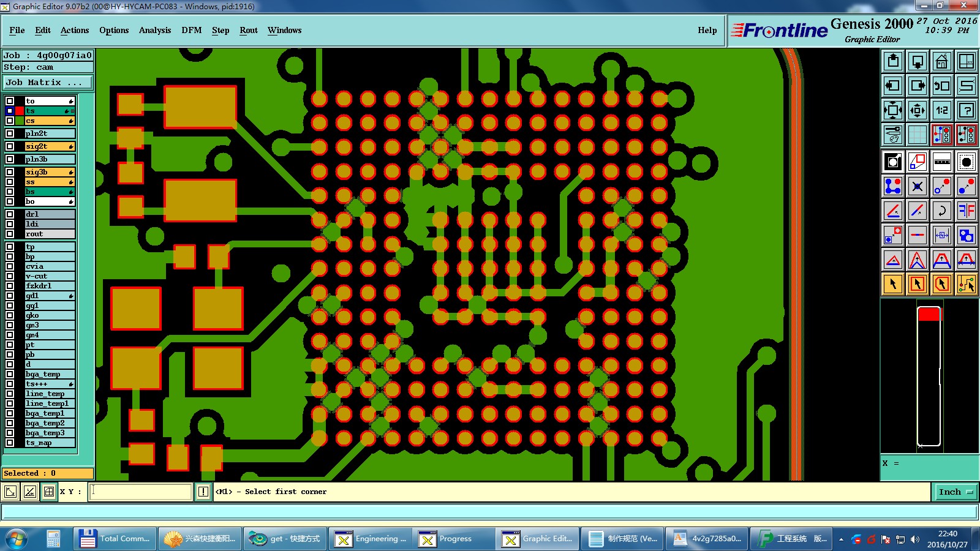Click the blue connected nodes icon
This screenshot has width=980, height=551.
point(893,186)
